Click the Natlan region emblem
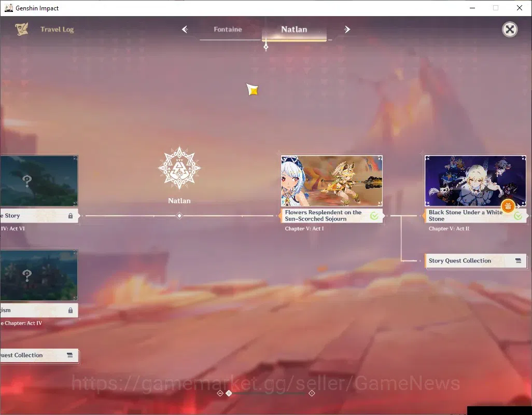Screen dimensions: 532x415 point(179,168)
